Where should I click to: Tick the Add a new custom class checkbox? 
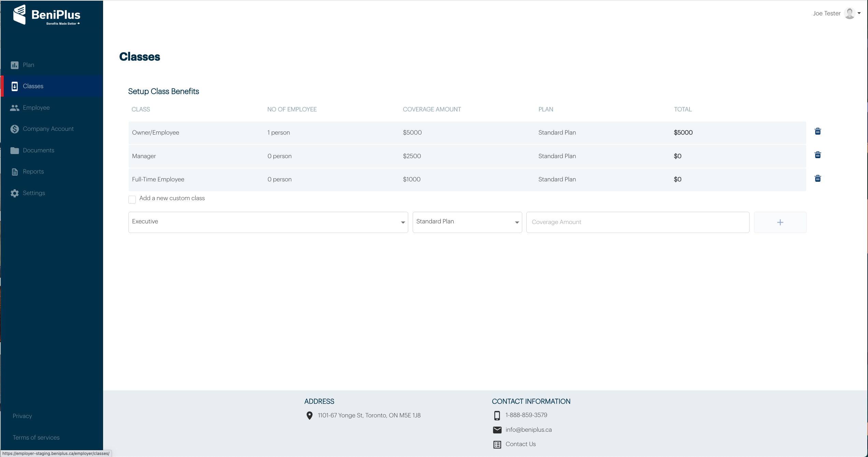pos(132,199)
